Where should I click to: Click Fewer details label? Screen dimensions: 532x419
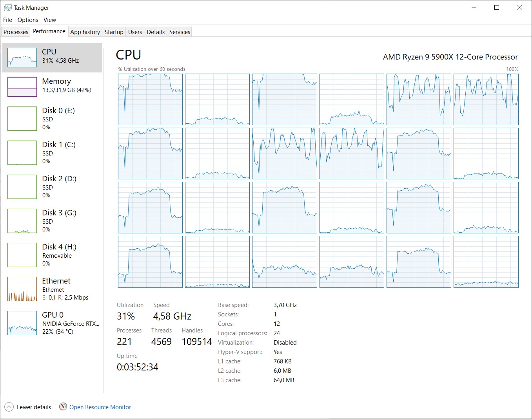pyautogui.click(x=34, y=407)
